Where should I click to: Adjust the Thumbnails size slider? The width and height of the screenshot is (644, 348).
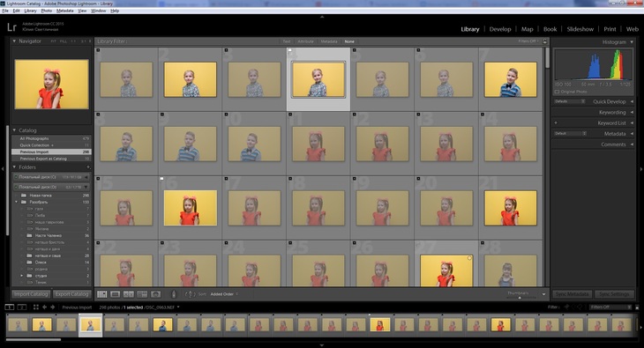click(520, 298)
